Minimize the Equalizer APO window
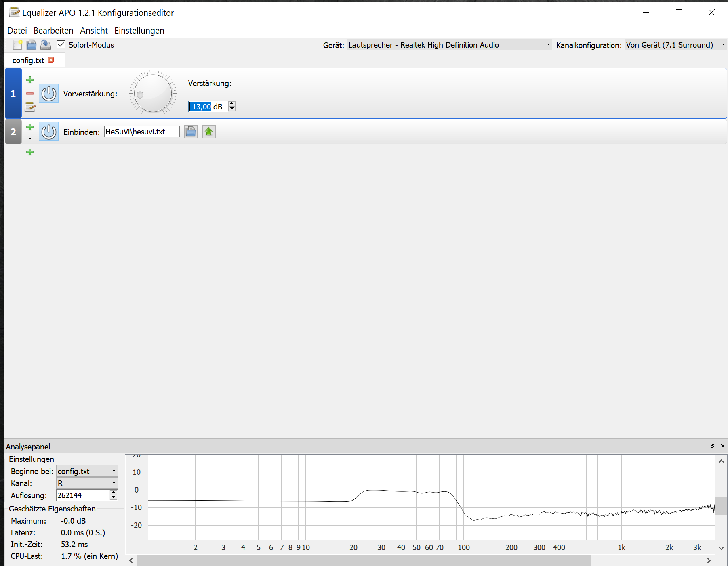 click(646, 13)
